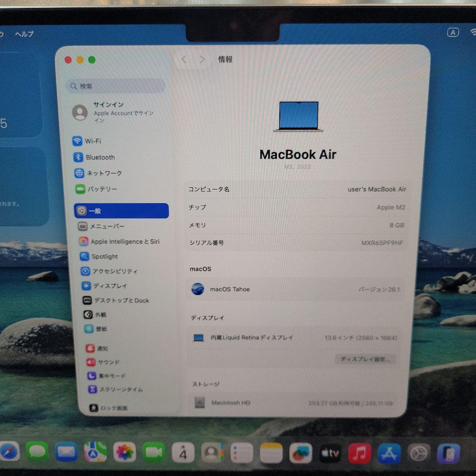
Task: Navigate back using the left chevron arrow
Action: tap(184, 59)
